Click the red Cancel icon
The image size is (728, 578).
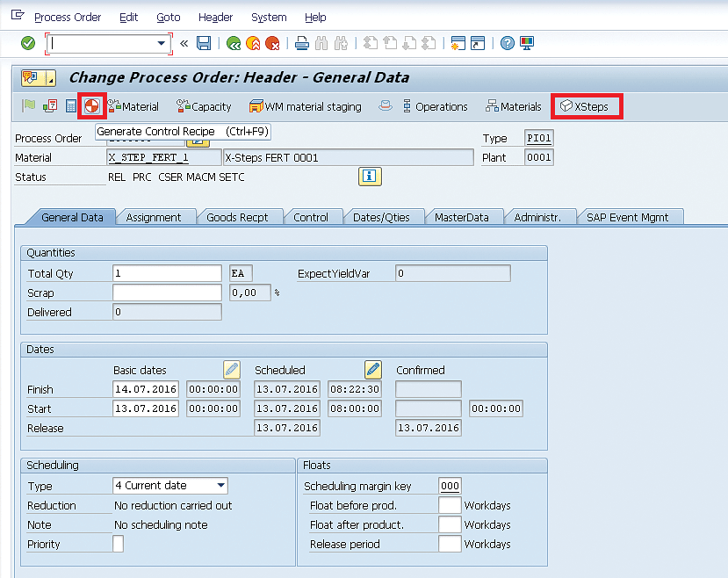click(272, 43)
